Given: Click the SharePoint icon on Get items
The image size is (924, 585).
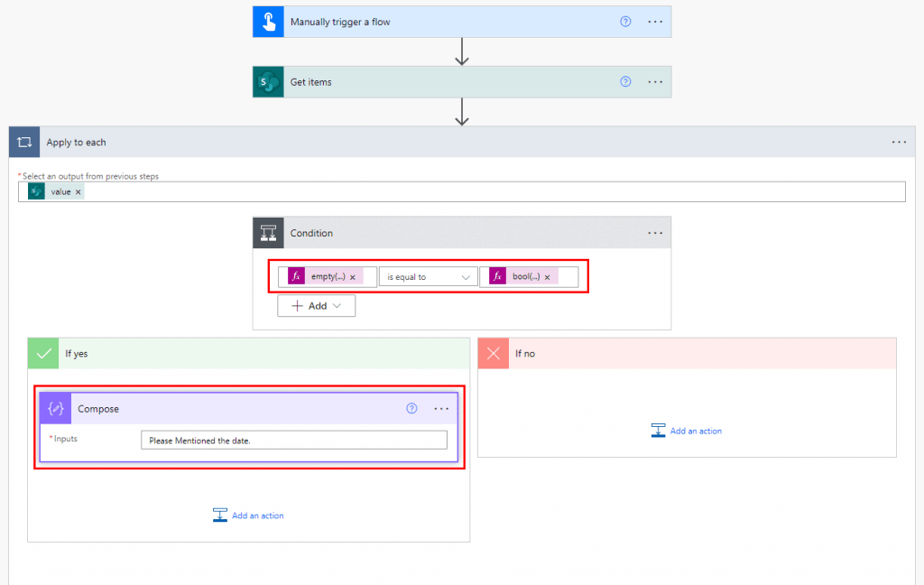Looking at the screenshot, I should [268, 82].
